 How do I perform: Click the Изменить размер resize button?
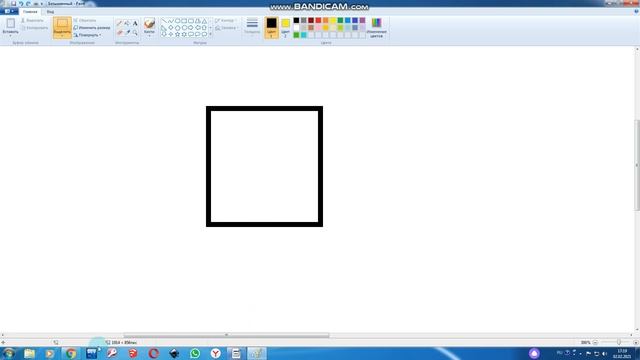(x=92, y=28)
